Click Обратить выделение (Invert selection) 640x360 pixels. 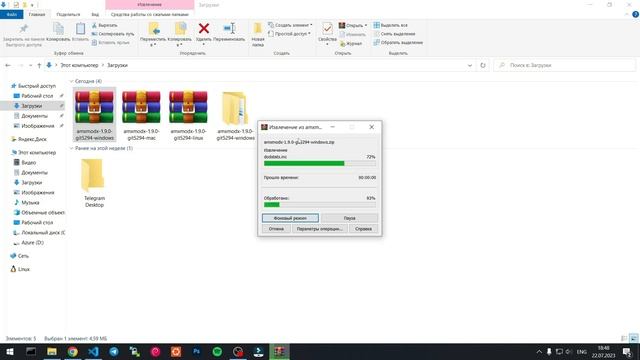tap(398, 42)
